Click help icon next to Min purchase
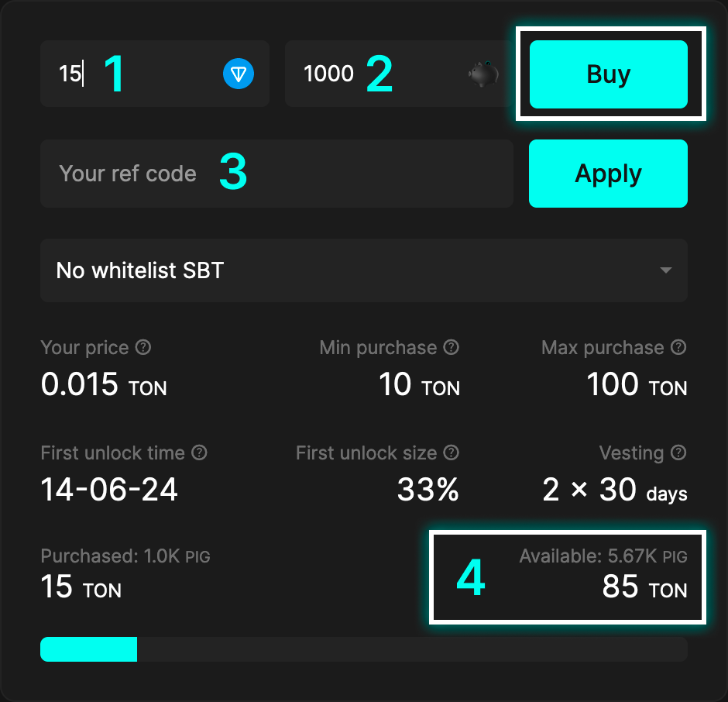Image resolution: width=728 pixels, height=702 pixels. 452,348
